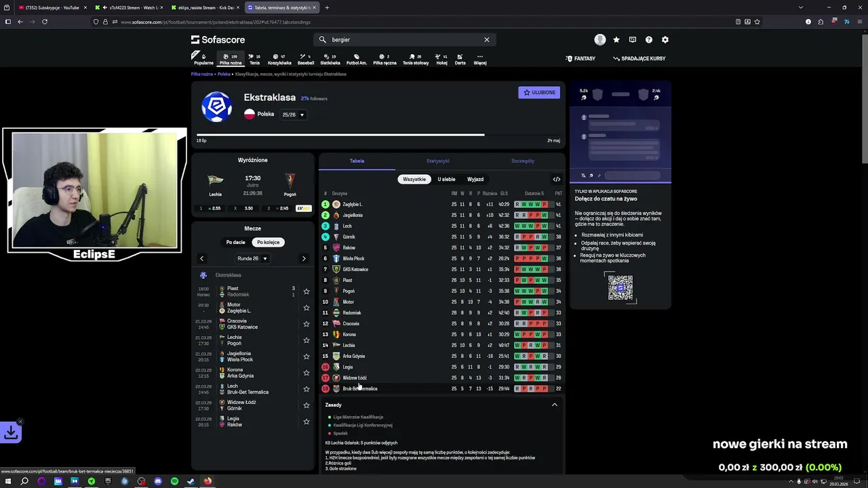Switch to Po dacie matches view
This screenshot has width=868, height=488.
tap(235, 242)
